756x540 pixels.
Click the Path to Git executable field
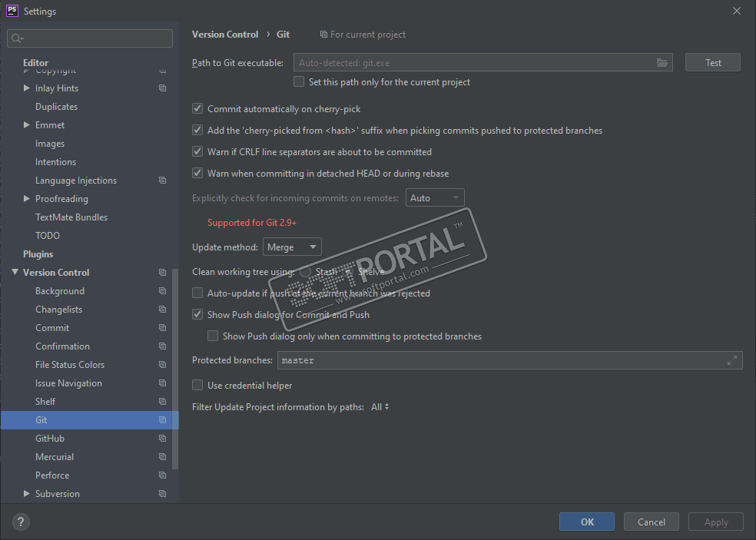click(x=483, y=63)
